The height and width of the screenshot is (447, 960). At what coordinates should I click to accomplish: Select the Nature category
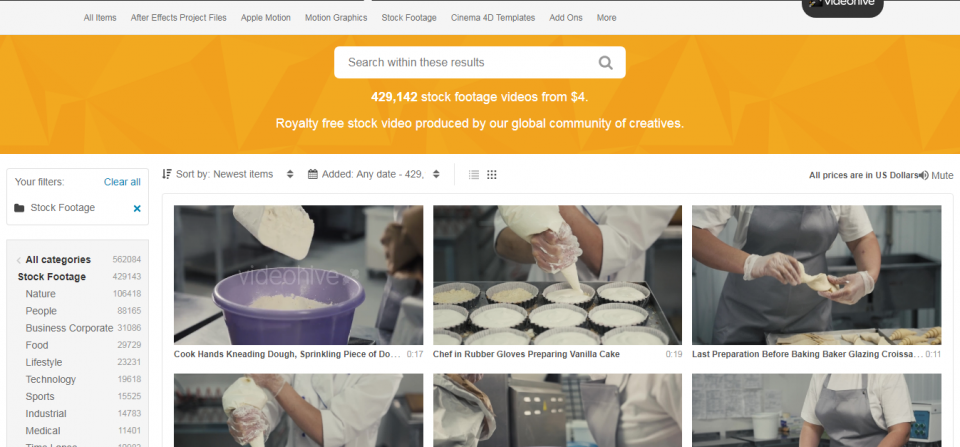[41, 294]
